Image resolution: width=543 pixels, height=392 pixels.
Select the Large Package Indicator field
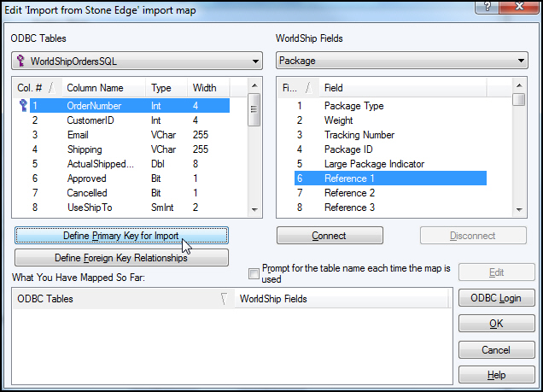click(x=391, y=164)
